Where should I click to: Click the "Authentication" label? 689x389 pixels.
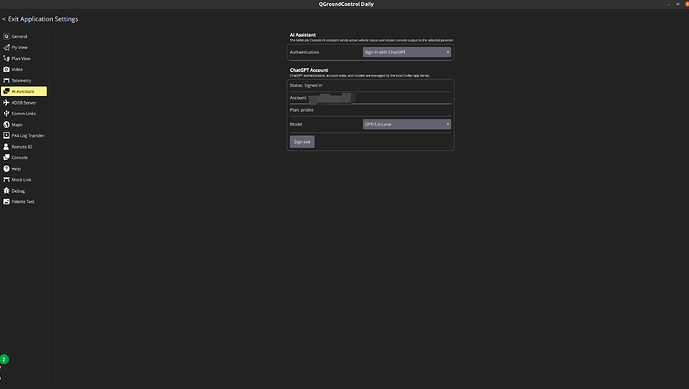(304, 52)
